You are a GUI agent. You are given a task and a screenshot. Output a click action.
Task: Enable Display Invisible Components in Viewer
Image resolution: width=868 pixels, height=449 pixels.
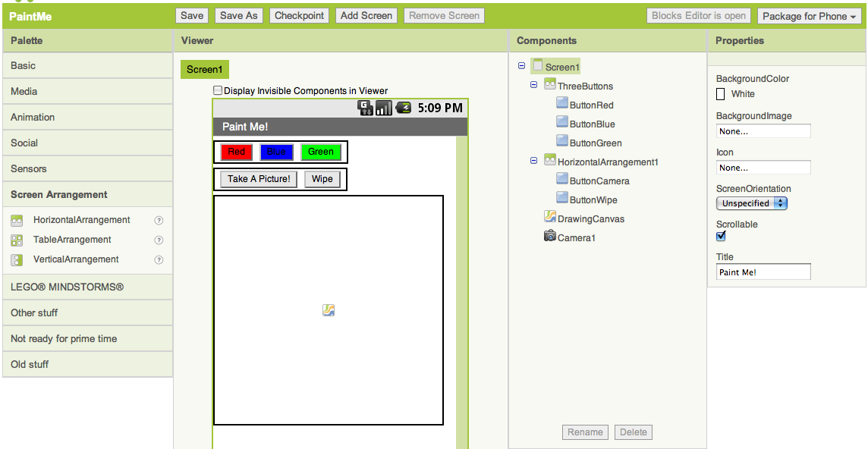pos(218,90)
